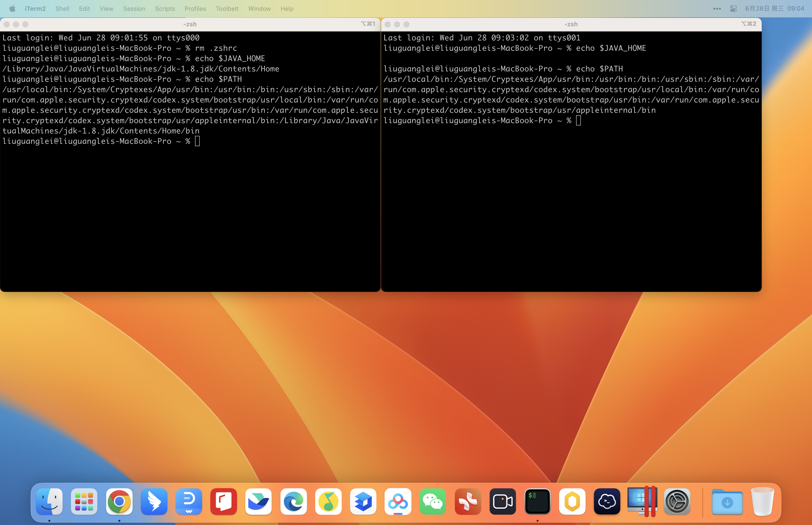Launch Microsoft Edge from the Dock

click(x=293, y=501)
